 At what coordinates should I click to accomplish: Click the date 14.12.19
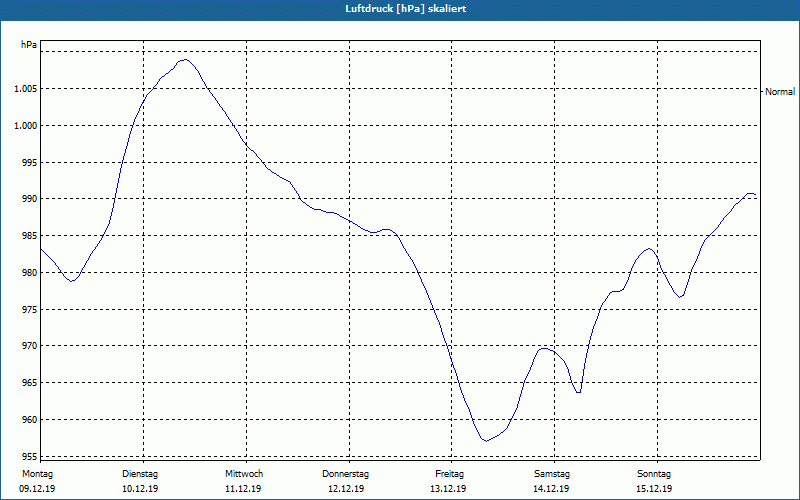tap(551, 489)
